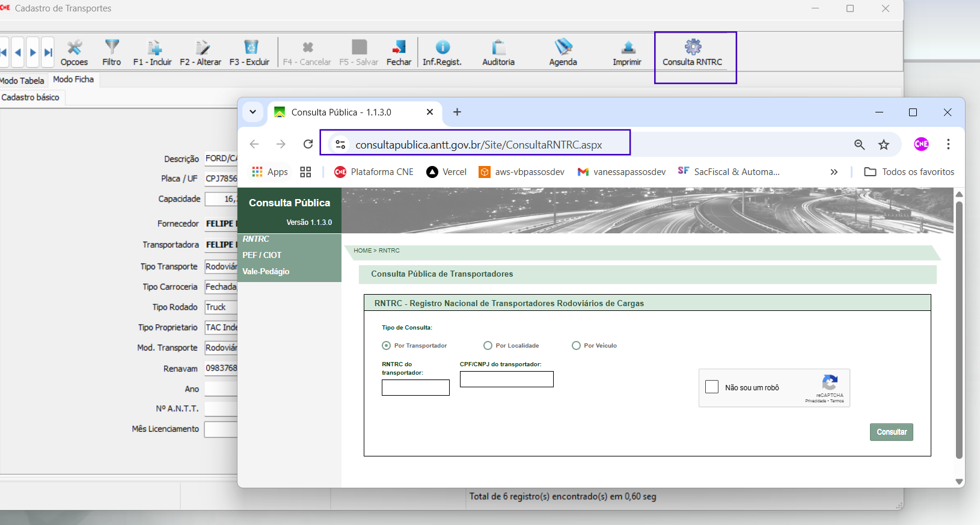Select the Por Veículo radio option
The image size is (980, 525).
(x=576, y=346)
